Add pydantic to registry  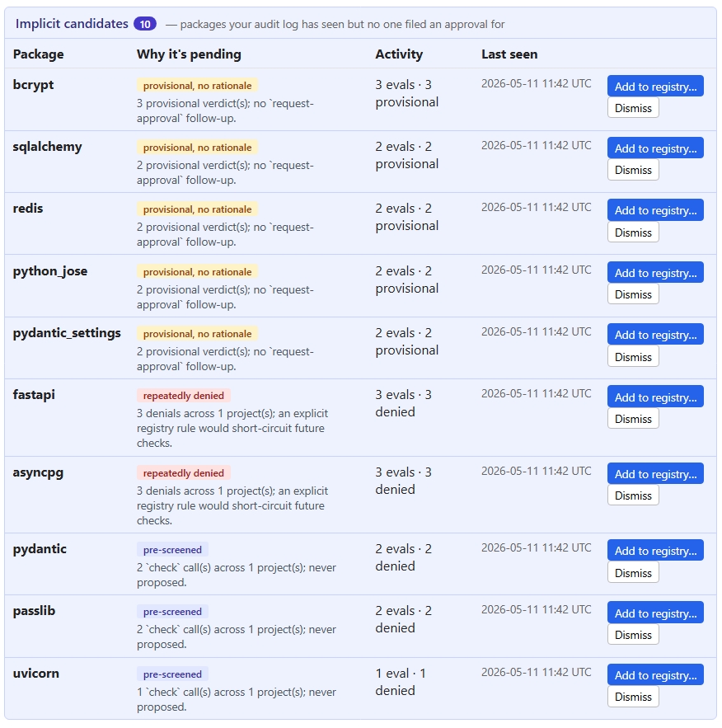coord(655,550)
